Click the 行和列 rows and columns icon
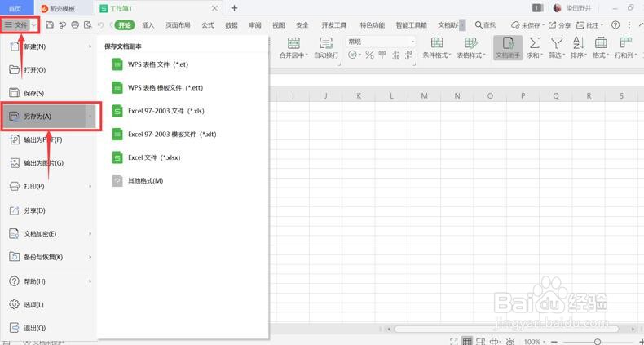The height and width of the screenshot is (345, 644). click(625, 42)
